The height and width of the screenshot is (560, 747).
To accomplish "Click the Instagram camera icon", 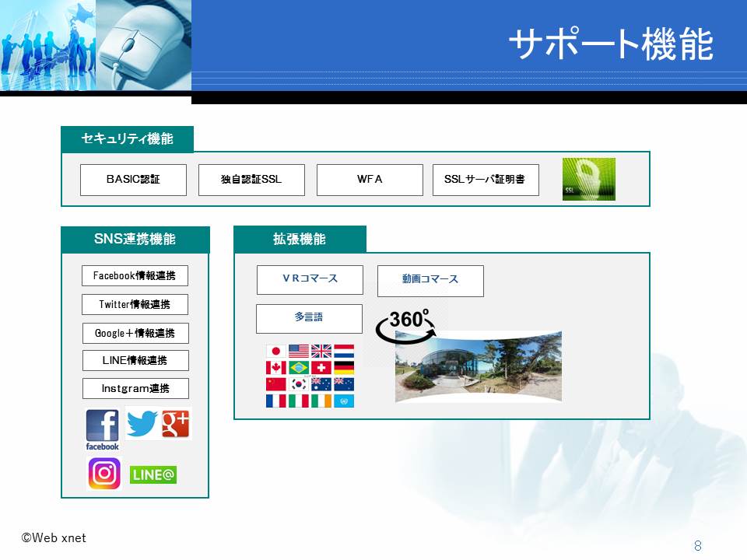I will point(104,474).
